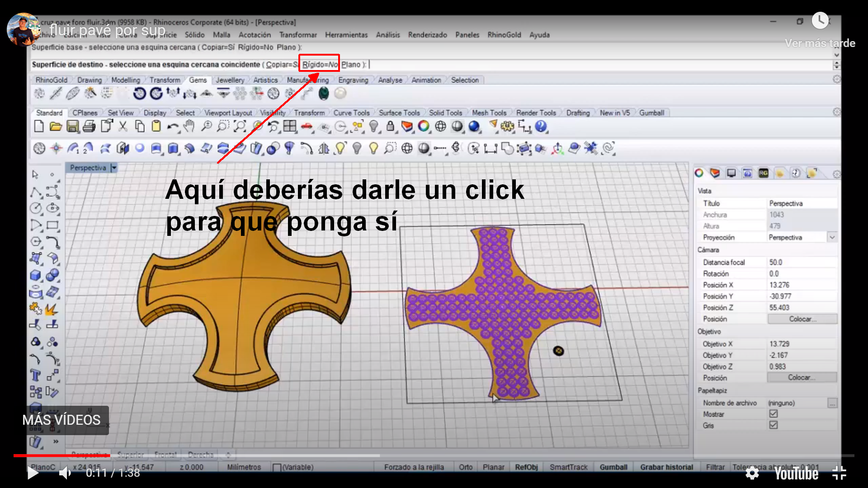This screenshot has width=868, height=488.
Task: Toggle the Mostrar wallpaper checkbox
Action: (774, 414)
